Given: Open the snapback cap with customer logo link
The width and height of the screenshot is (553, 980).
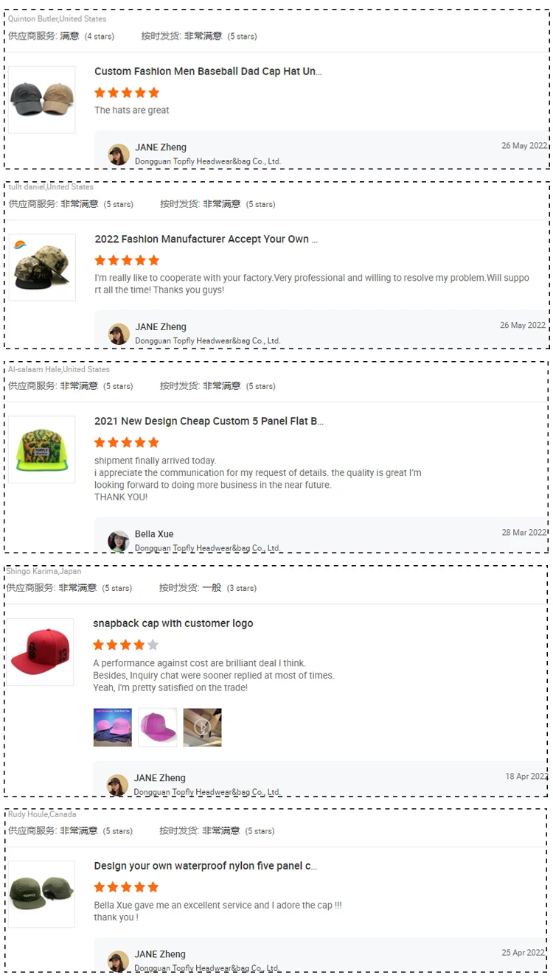Looking at the screenshot, I should tap(173, 623).
